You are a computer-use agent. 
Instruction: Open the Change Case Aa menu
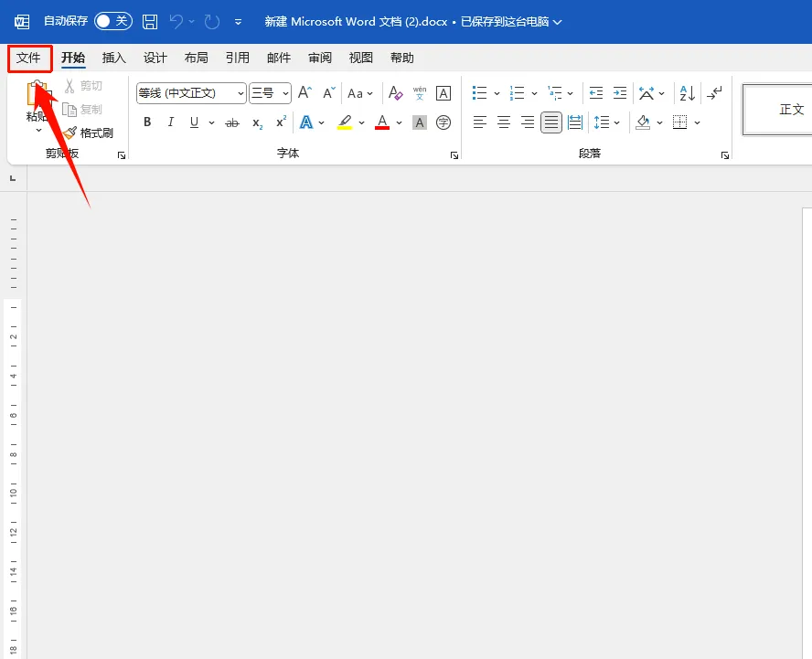[360, 94]
